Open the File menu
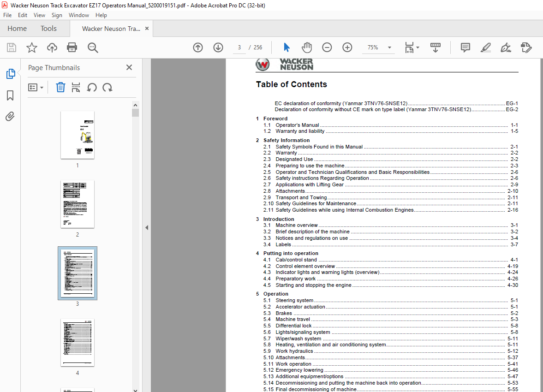This screenshot has height=392, width=543. 7,15
